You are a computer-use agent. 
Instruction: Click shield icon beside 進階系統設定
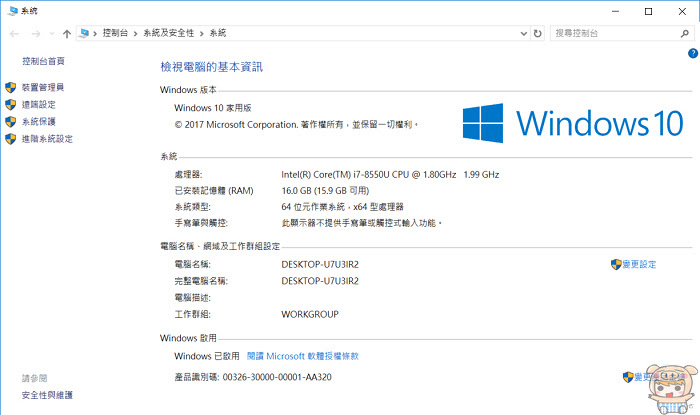(x=11, y=139)
